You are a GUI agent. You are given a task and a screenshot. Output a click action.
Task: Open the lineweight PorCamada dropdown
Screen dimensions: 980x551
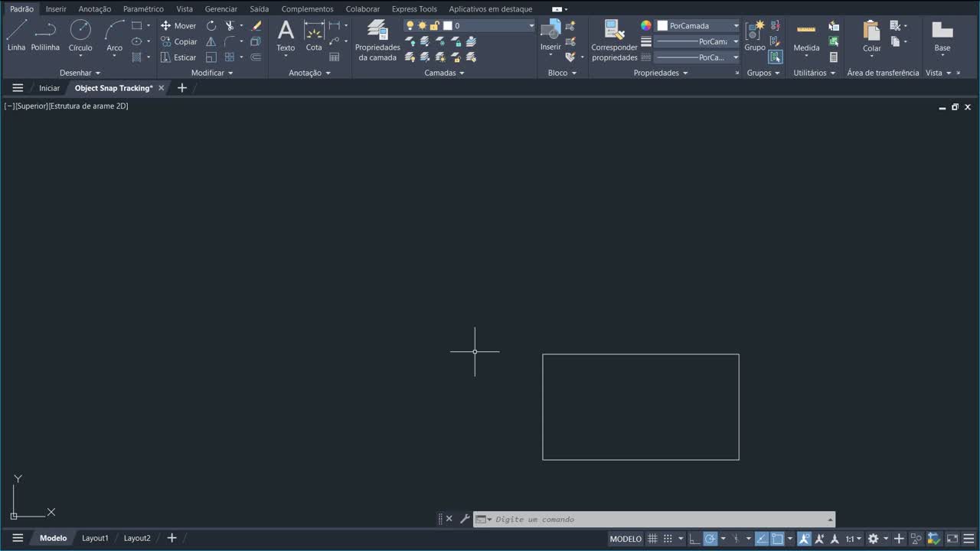tap(698, 41)
